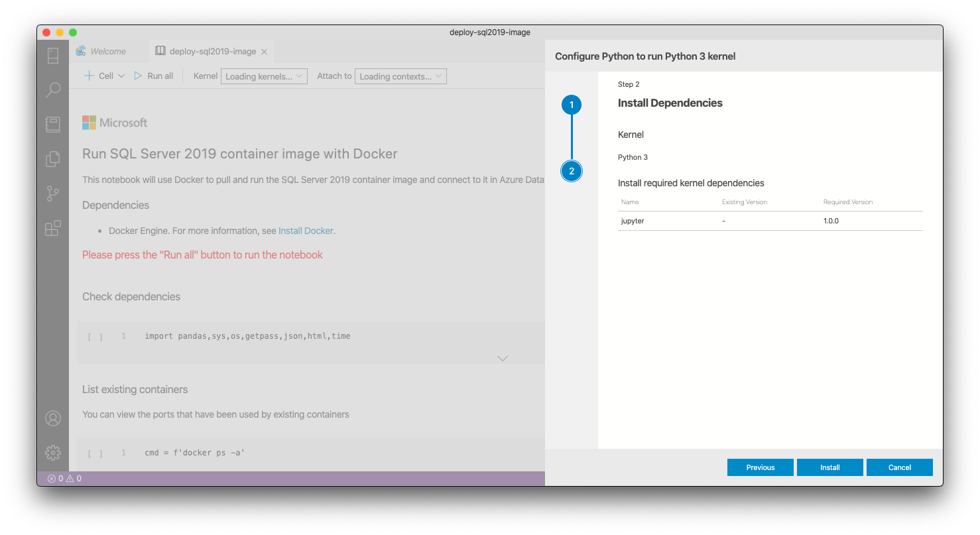
Task: Jump to wizard step 1 circle
Action: coord(572,105)
